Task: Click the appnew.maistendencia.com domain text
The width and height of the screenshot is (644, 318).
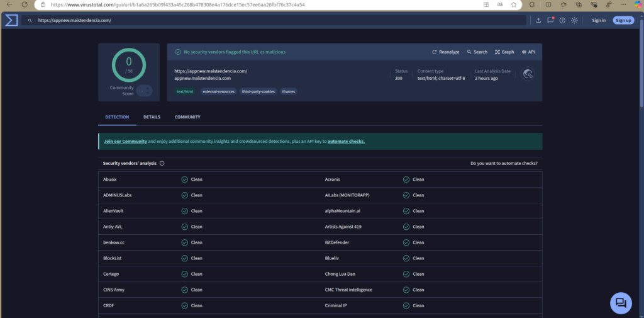Action: 203,78
